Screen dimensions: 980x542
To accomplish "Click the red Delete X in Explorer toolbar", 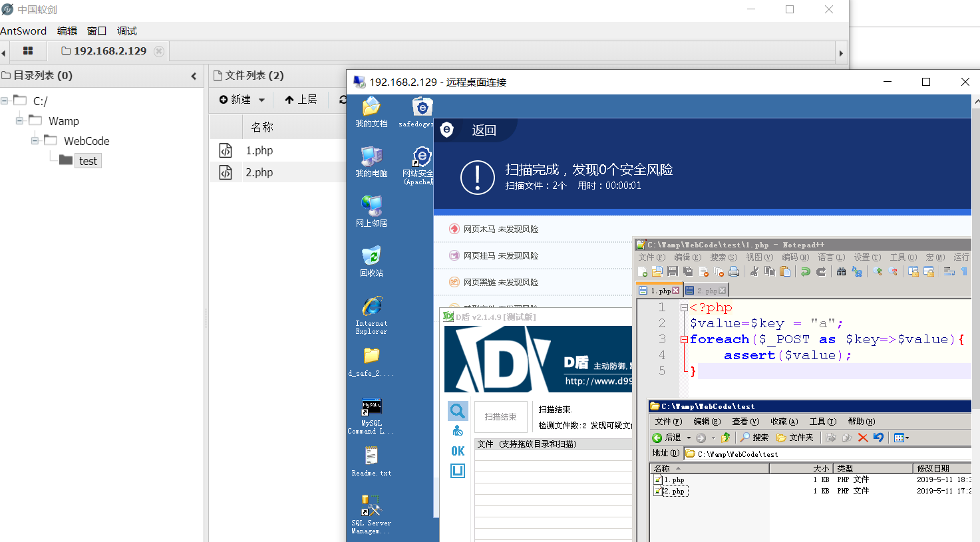I will point(862,437).
